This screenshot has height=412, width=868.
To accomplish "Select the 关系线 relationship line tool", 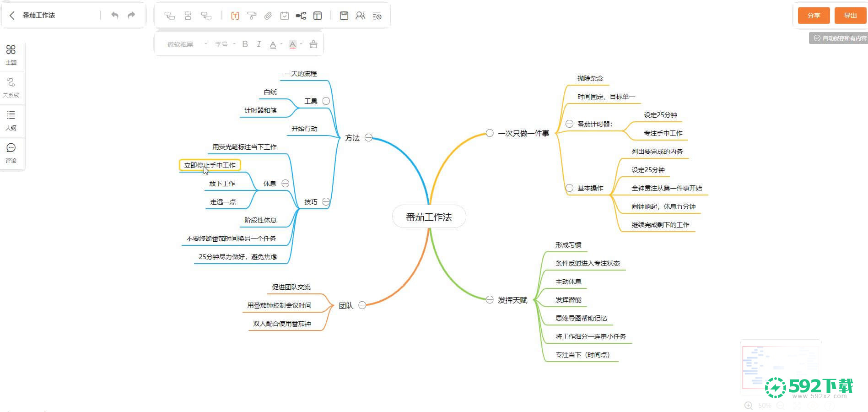I will pyautogui.click(x=11, y=87).
